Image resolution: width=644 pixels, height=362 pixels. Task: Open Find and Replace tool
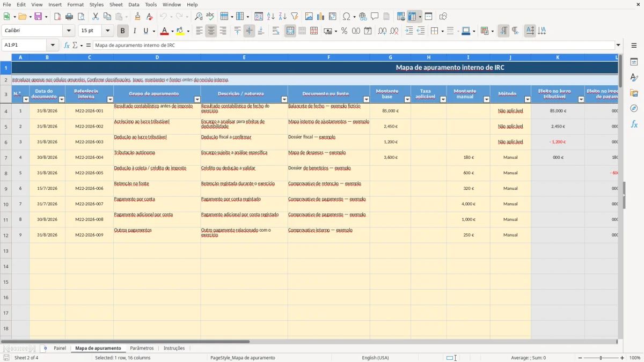point(198,17)
